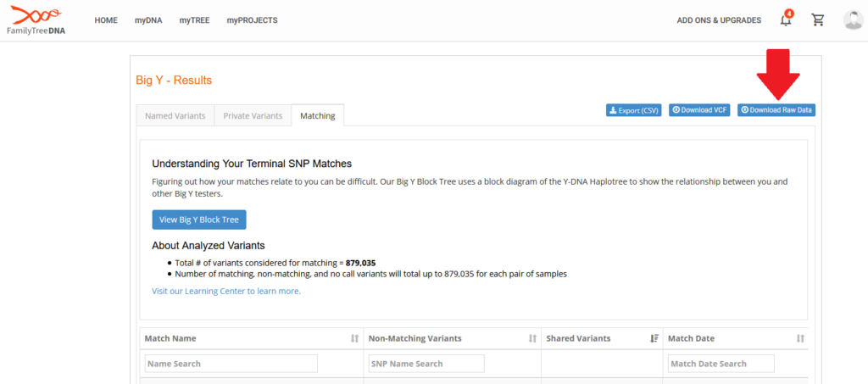Switch to the Named Variants tab

(x=175, y=116)
